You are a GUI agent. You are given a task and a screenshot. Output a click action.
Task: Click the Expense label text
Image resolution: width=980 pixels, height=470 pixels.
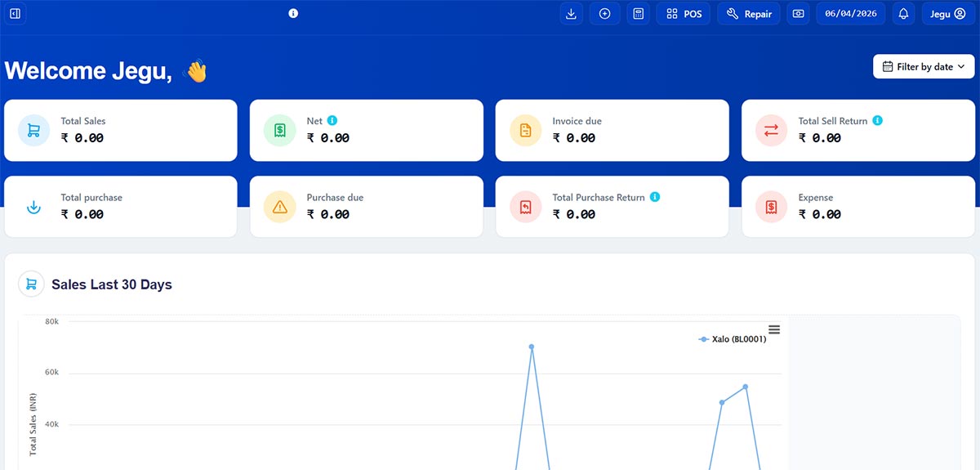coord(816,198)
